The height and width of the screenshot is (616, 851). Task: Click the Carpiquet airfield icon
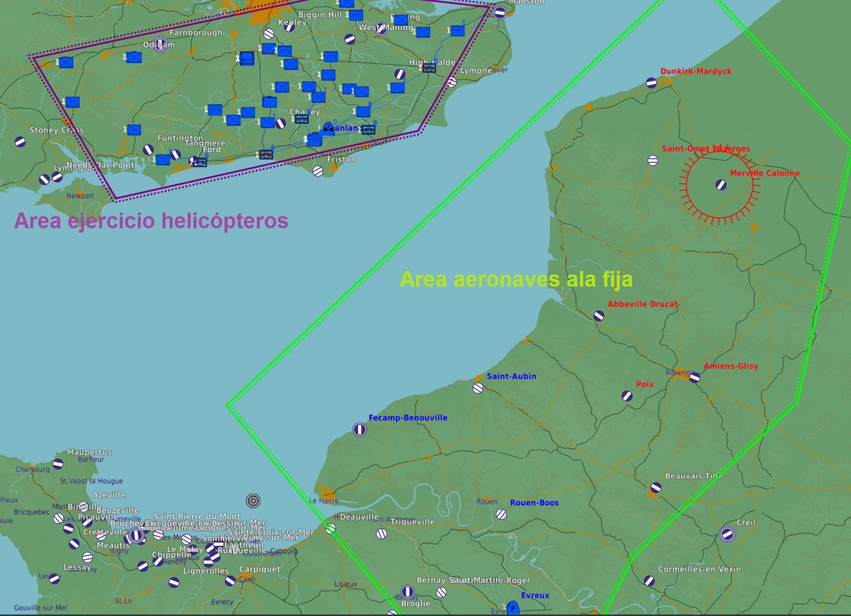(x=230, y=581)
